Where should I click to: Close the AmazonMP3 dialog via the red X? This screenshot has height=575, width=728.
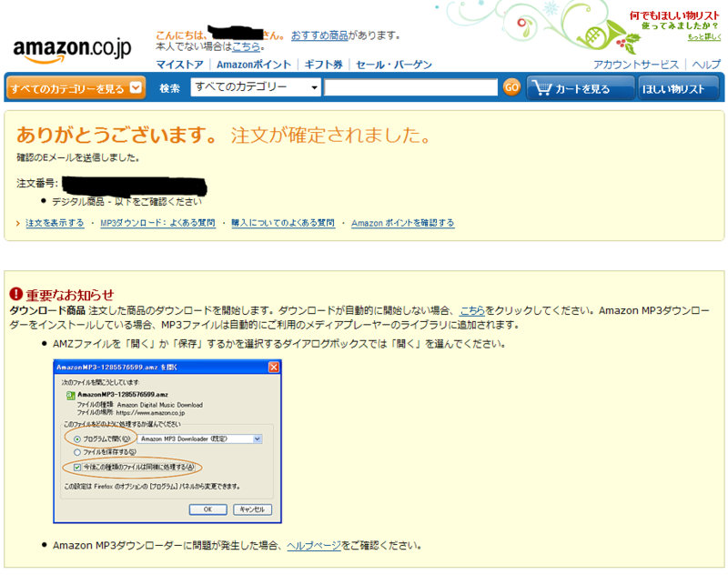pos(272,366)
